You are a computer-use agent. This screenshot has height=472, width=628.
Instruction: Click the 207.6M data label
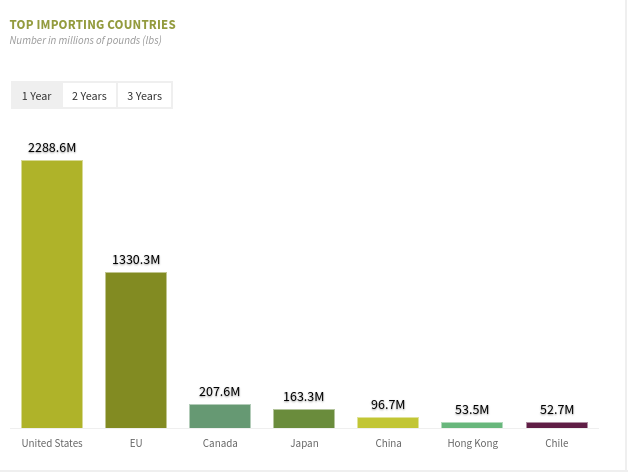pyautogui.click(x=220, y=391)
